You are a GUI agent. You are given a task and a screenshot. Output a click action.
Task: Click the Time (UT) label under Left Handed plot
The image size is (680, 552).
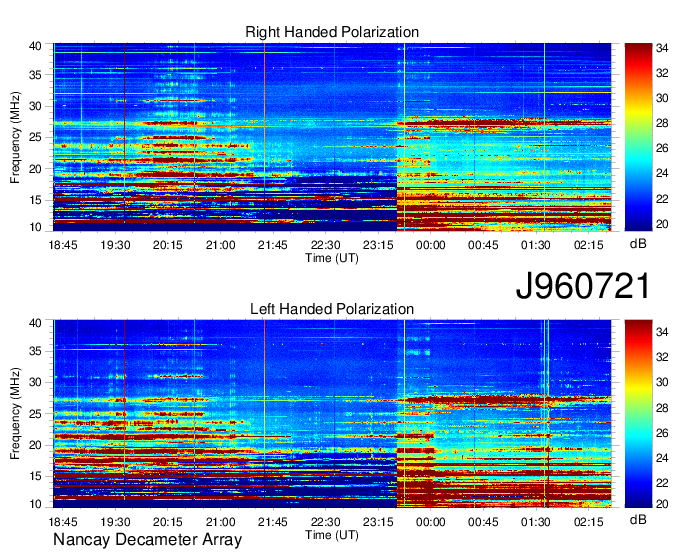tap(332, 535)
